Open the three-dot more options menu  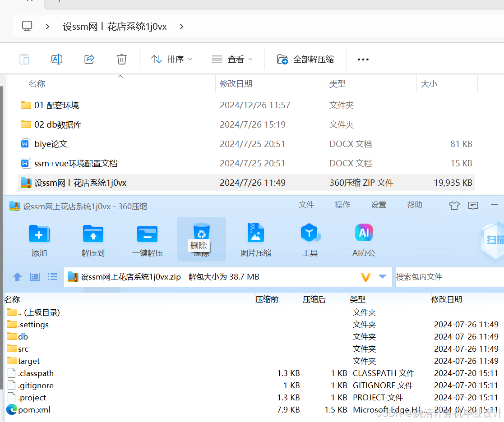(x=363, y=60)
